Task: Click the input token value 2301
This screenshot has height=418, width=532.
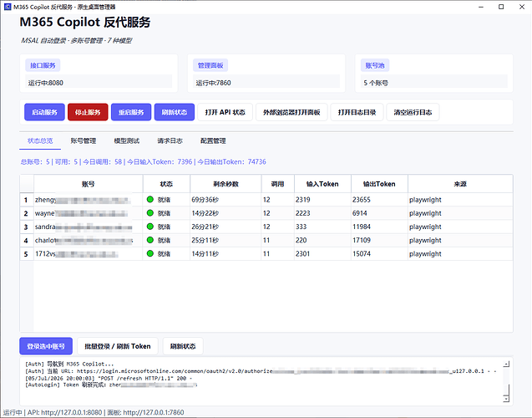Action: pos(322,253)
